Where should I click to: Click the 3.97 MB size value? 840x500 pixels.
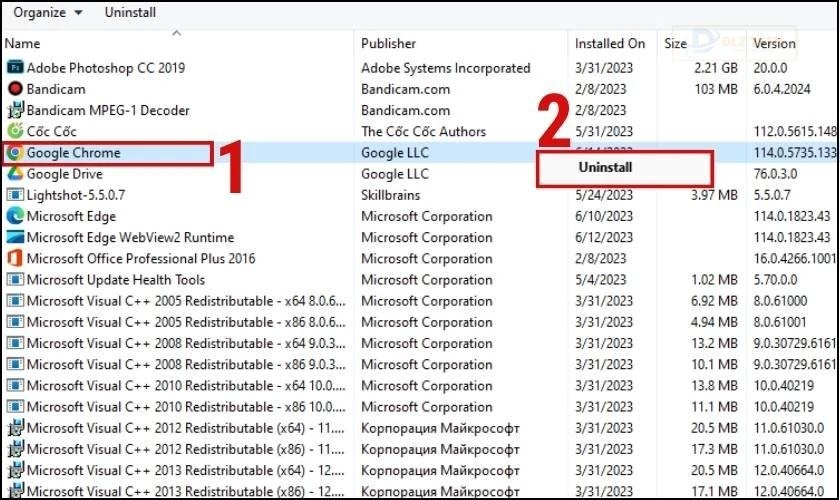coord(714,195)
